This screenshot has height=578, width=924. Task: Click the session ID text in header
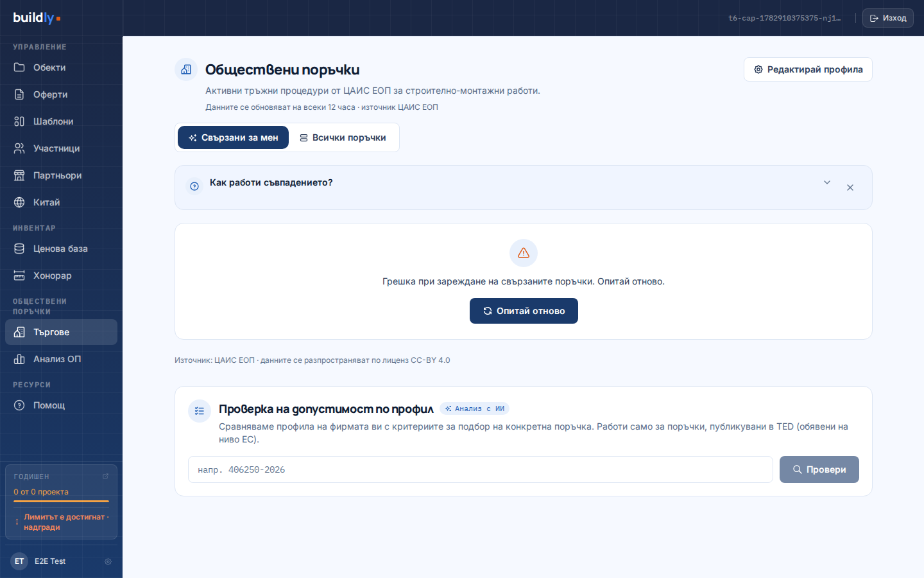784,18
